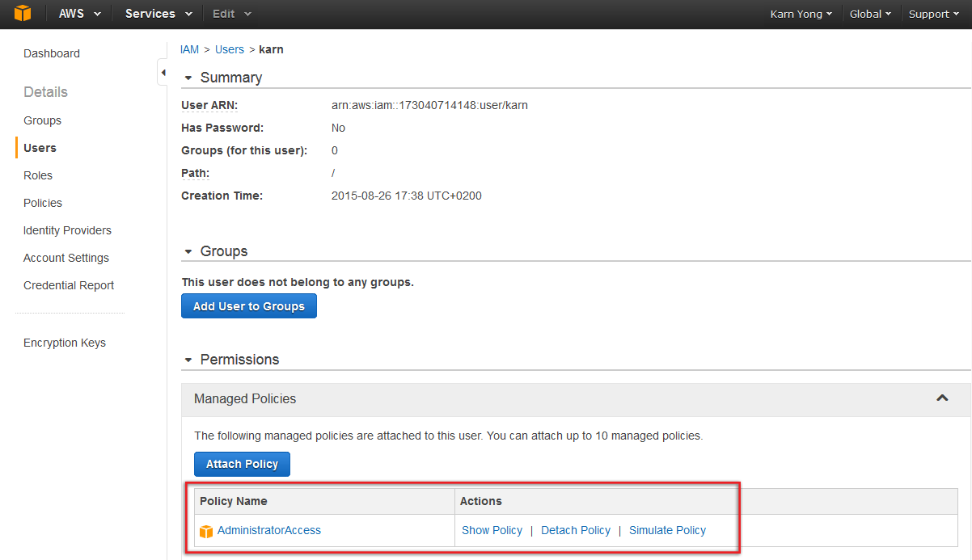
Task: Click the Simulate Policy link
Action: 667,530
